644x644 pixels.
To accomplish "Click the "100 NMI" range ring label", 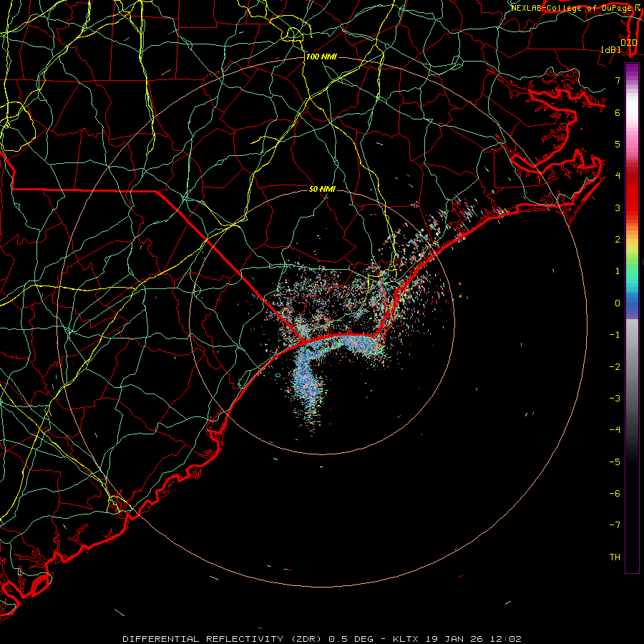I will [x=321, y=57].
